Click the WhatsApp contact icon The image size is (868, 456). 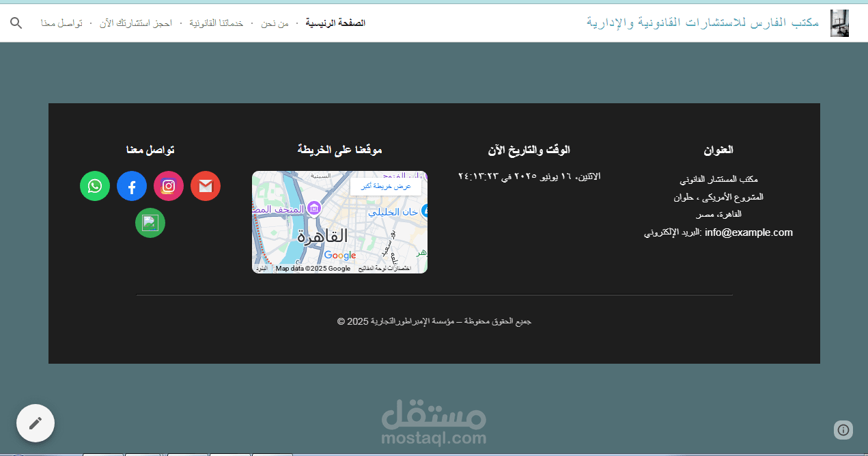pos(95,186)
